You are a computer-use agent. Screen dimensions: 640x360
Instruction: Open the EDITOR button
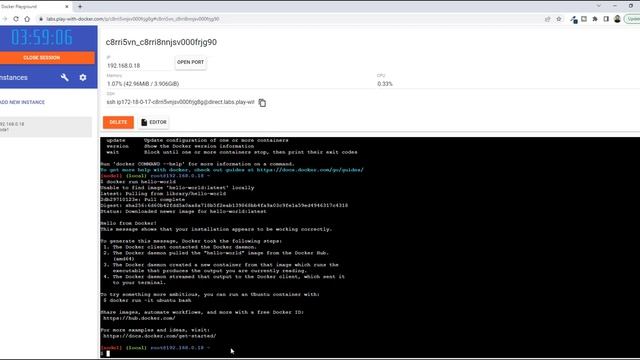153,122
